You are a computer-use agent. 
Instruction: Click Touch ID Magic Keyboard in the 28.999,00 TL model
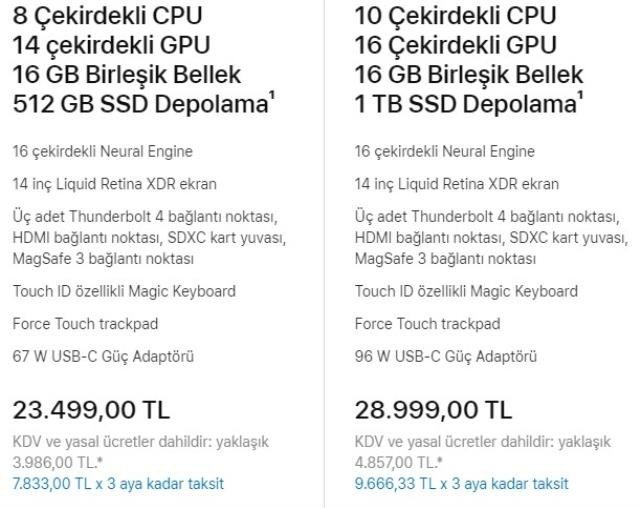tap(466, 292)
